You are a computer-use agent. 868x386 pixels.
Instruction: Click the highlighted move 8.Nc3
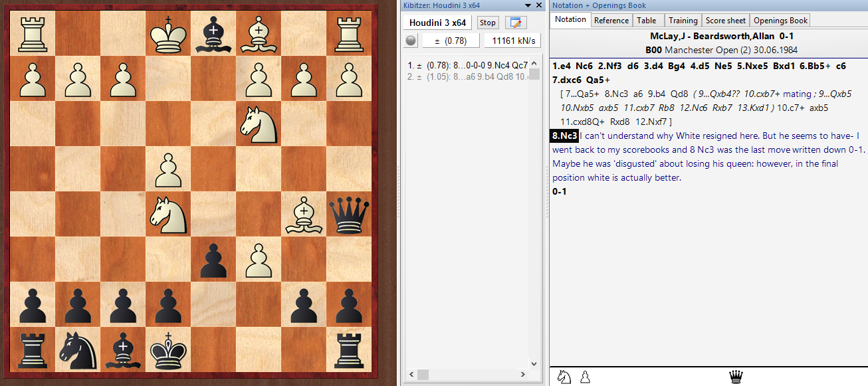tap(565, 136)
